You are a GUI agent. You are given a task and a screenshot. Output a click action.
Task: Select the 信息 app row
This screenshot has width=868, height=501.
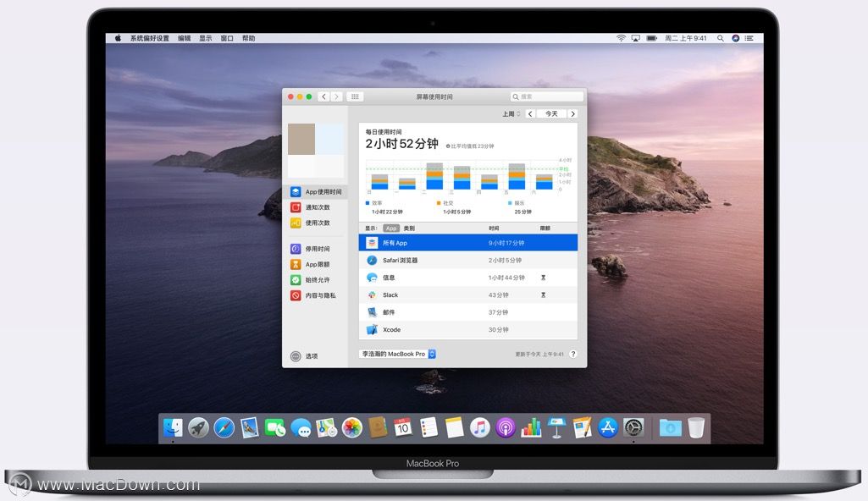click(468, 278)
